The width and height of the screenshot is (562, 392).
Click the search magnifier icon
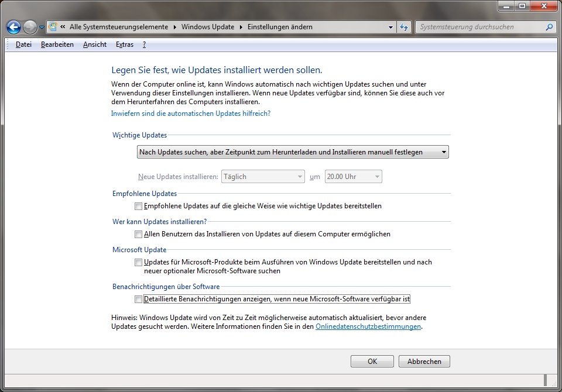pyautogui.click(x=549, y=27)
